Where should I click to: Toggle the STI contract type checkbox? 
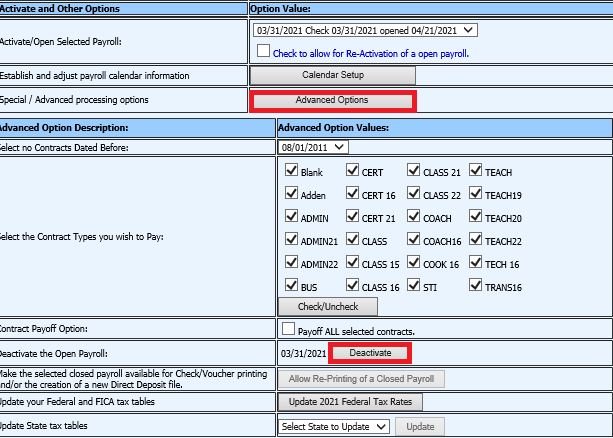click(414, 287)
